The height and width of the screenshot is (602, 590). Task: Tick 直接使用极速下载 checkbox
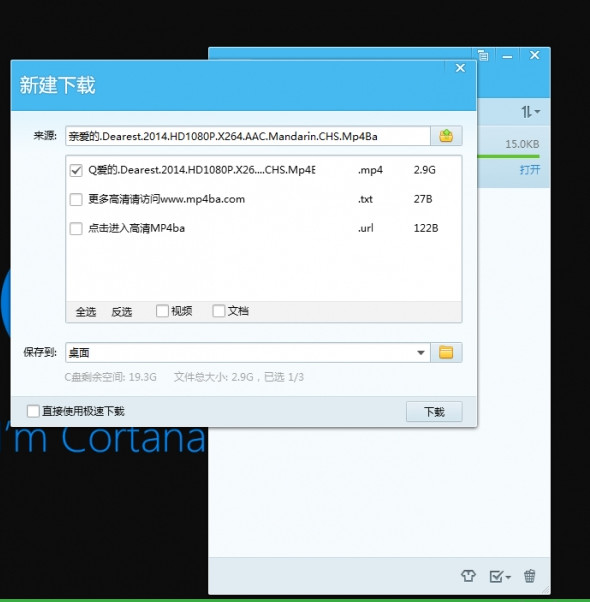33,411
